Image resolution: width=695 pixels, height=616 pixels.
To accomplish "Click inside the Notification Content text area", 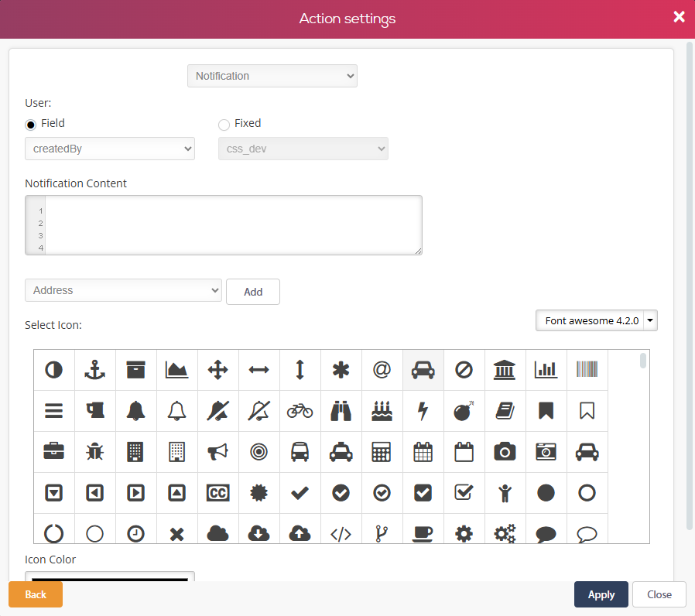I will [x=232, y=224].
